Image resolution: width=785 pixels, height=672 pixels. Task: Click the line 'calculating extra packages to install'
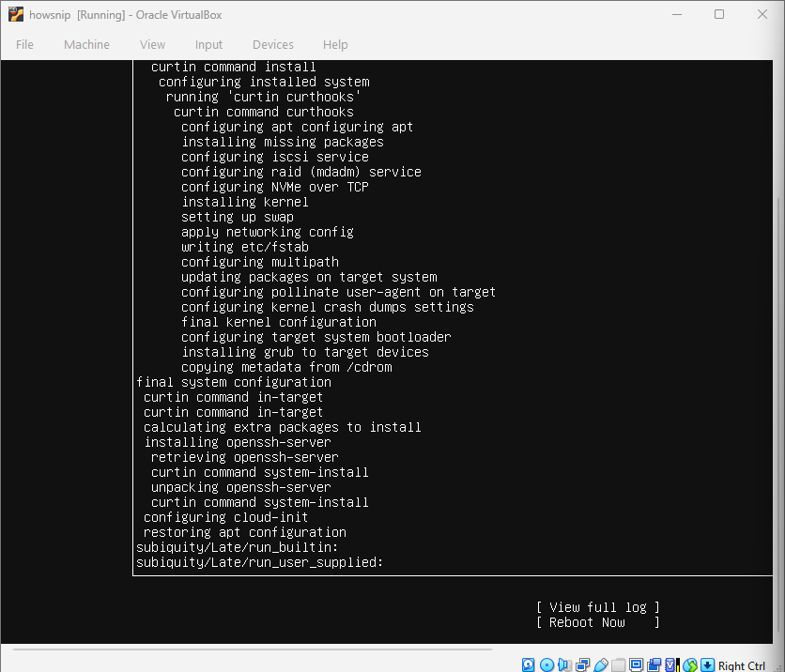coord(283,427)
